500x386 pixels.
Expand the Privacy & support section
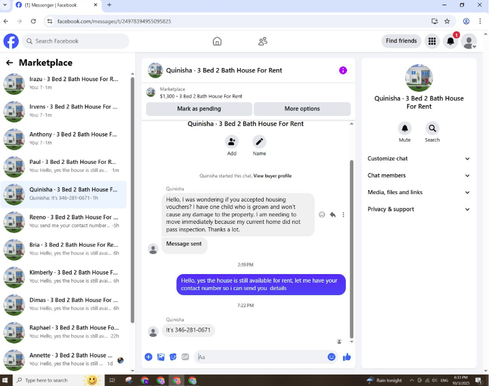[419, 209]
